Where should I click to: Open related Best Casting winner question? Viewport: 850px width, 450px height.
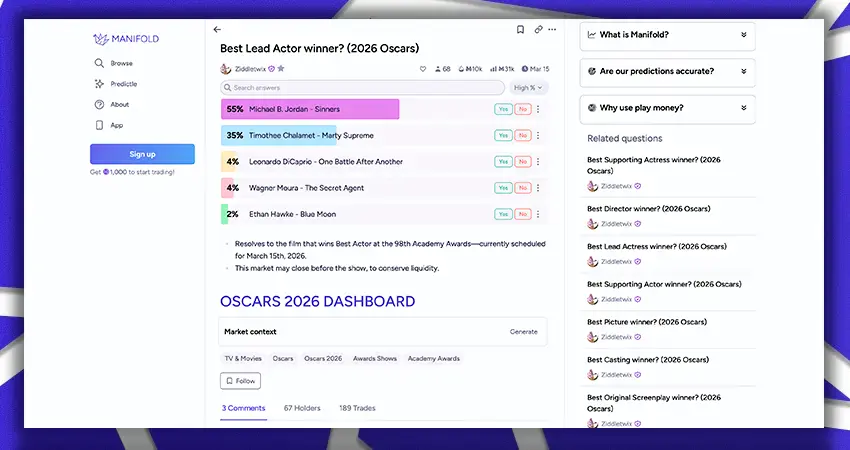point(648,359)
